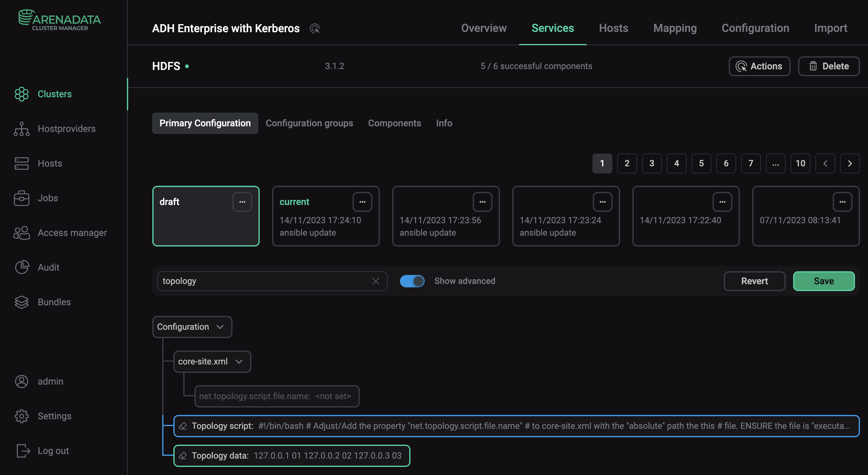Screen dimensions: 868x475
Task: Open the Bundles layers icon
Action: click(x=22, y=302)
